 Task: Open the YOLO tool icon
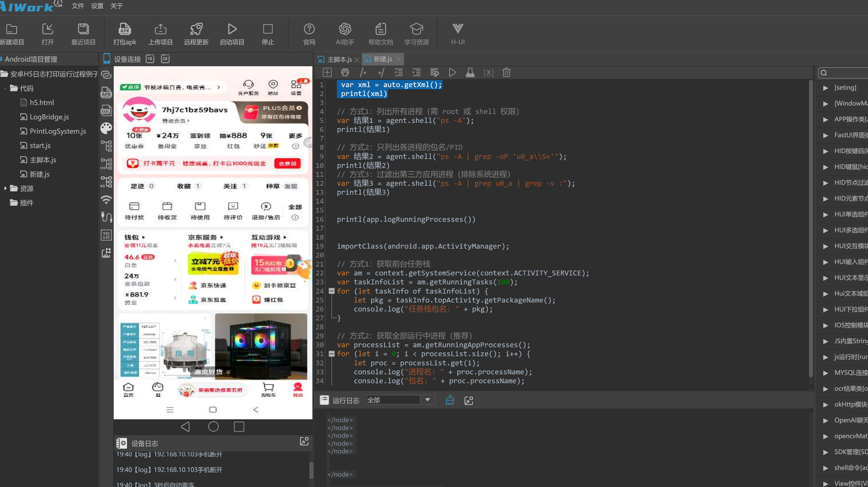[106, 235]
